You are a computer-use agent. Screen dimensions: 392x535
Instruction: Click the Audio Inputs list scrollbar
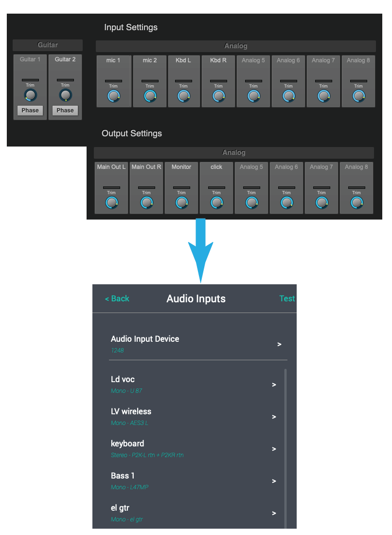285,448
